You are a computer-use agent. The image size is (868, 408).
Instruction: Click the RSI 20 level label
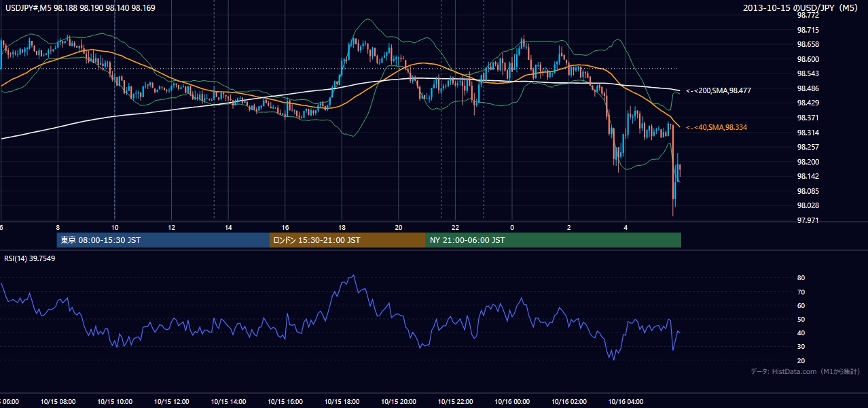coord(801,360)
